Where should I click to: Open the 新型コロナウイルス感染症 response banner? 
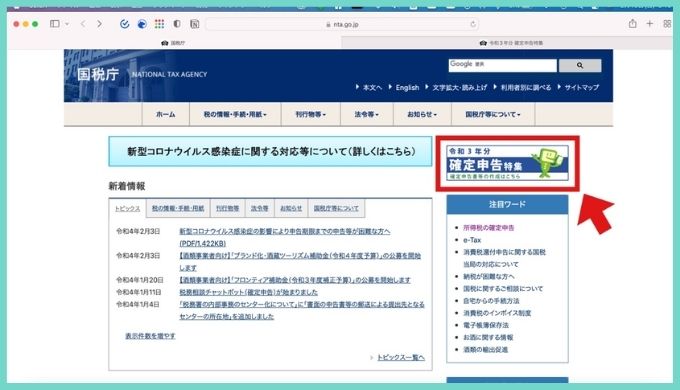tap(270, 151)
